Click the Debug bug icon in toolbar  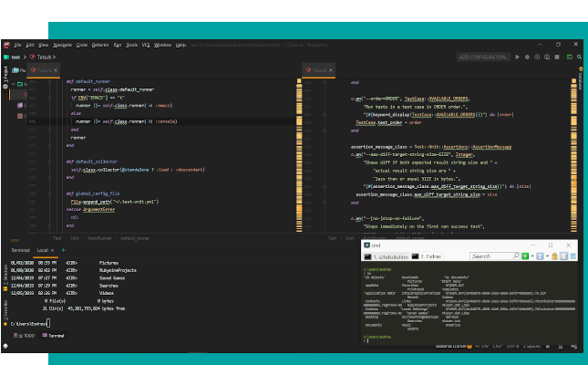tap(527, 57)
